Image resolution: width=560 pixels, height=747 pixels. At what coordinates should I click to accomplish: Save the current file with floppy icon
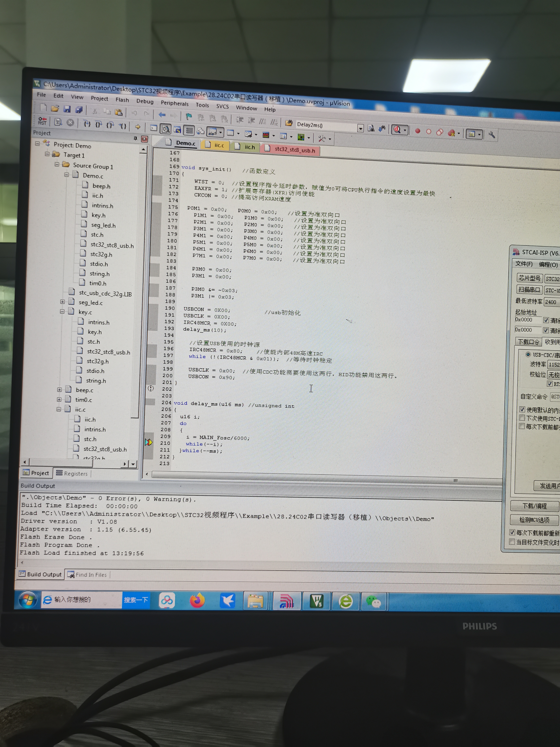click(67, 109)
